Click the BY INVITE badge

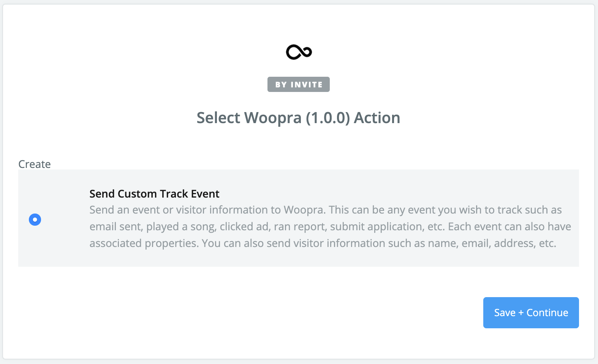[x=299, y=84]
